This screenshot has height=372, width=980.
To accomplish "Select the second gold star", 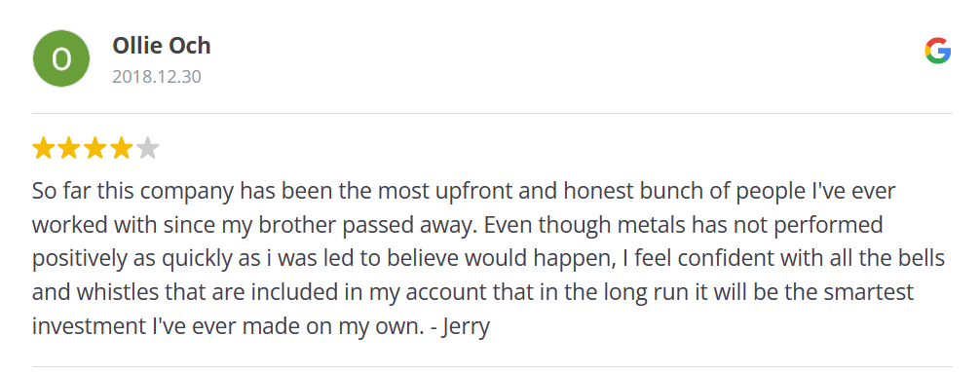I will click(69, 149).
